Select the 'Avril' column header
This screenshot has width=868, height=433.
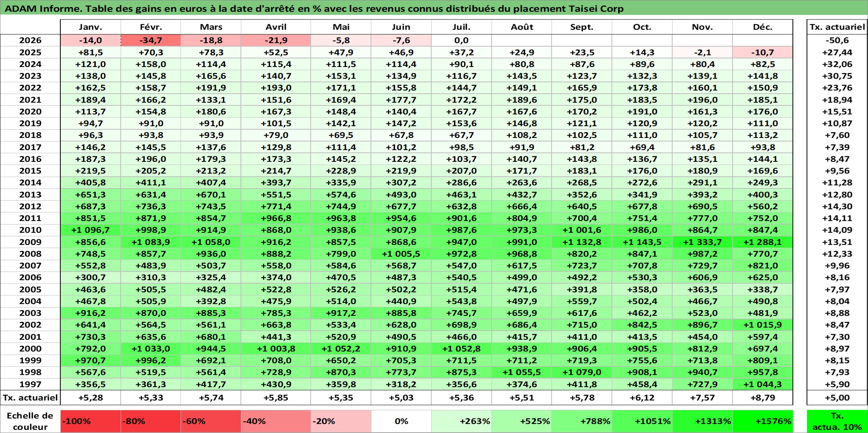(x=276, y=27)
